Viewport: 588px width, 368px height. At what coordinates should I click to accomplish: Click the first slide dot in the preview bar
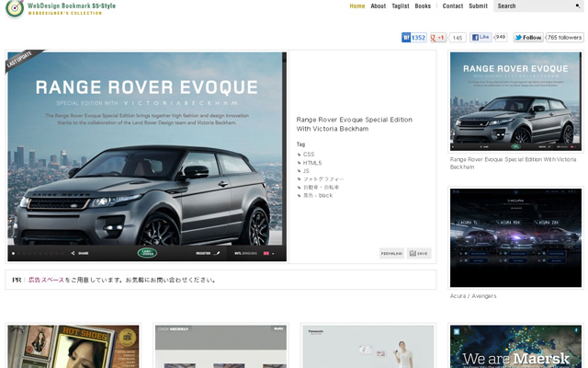coord(13,254)
